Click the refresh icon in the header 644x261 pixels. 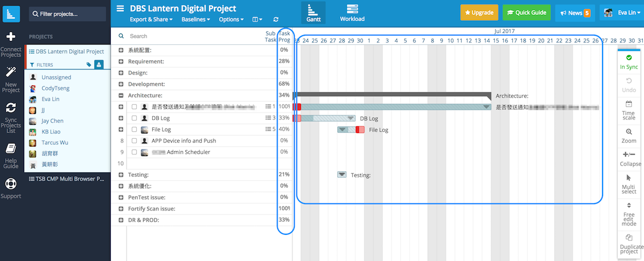point(275,19)
